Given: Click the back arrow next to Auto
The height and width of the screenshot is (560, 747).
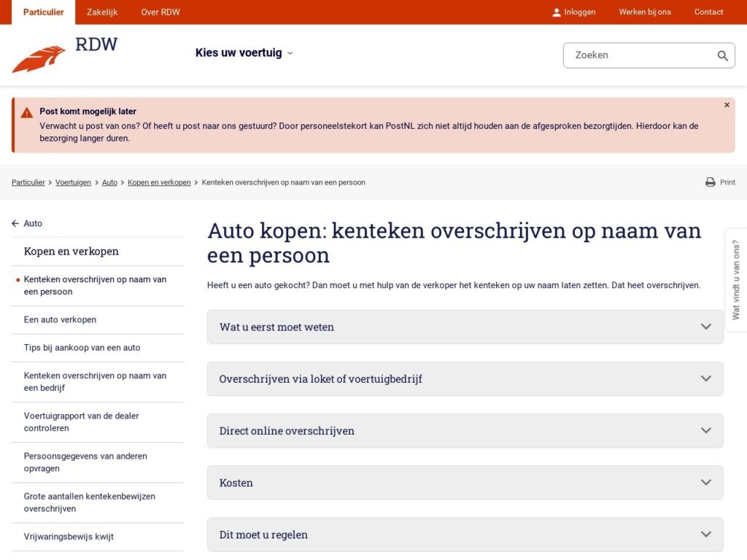Looking at the screenshot, I should pos(13,223).
